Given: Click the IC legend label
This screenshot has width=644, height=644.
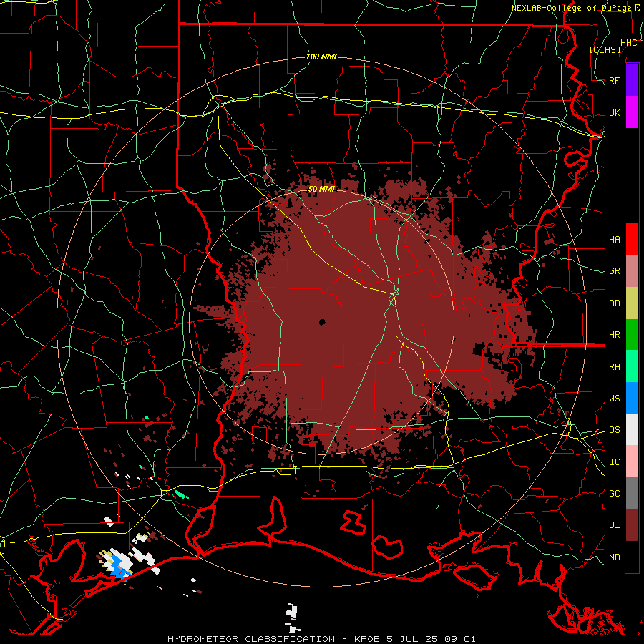Looking at the screenshot, I should pos(615,462).
